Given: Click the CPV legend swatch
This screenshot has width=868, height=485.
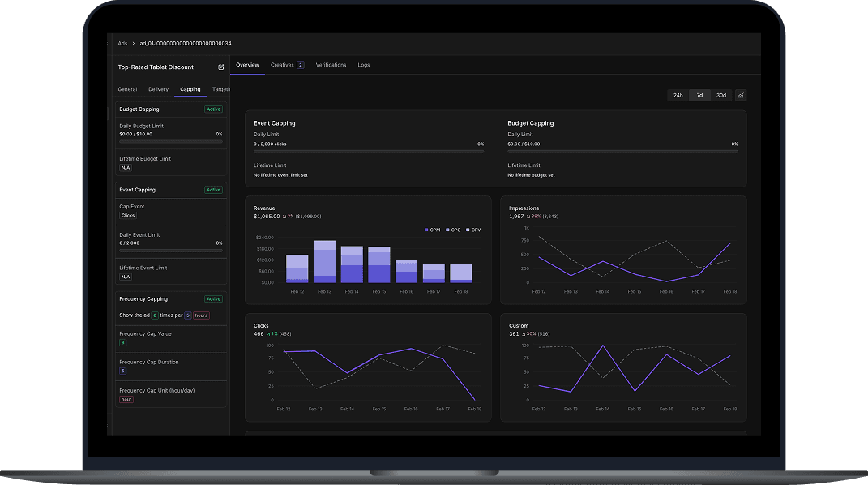Looking at the screenshot, I should tap(468, 230).
